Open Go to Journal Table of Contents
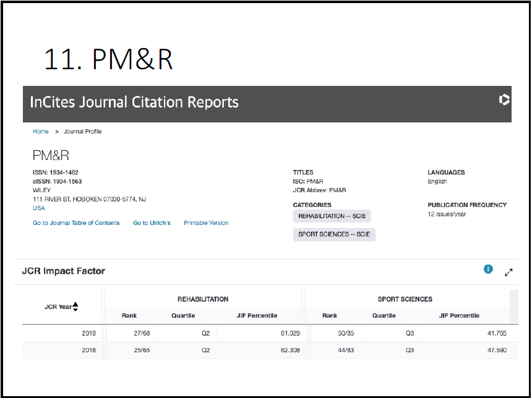Viewport: 532px width, 398px height. coord(76,223)
